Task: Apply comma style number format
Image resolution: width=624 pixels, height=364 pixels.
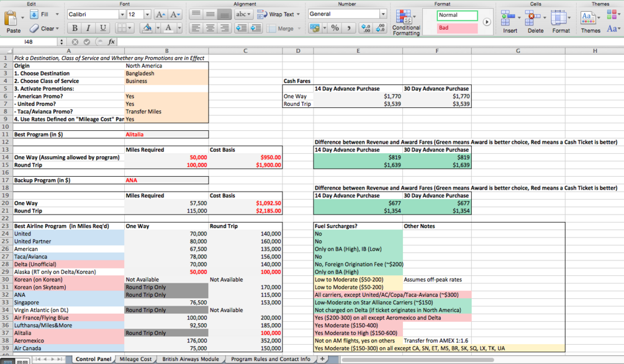Action: [x=348, y=28]
